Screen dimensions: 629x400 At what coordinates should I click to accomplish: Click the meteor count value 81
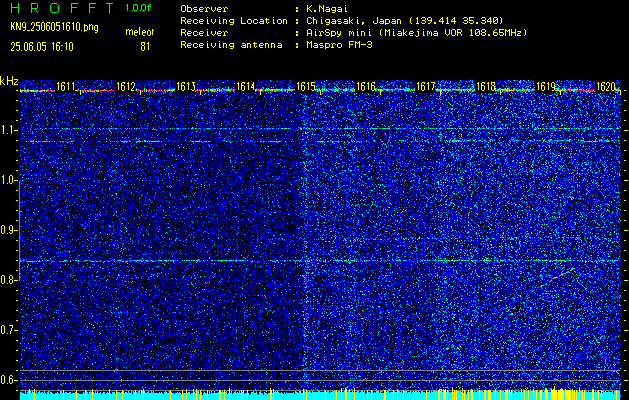(145, 47)
